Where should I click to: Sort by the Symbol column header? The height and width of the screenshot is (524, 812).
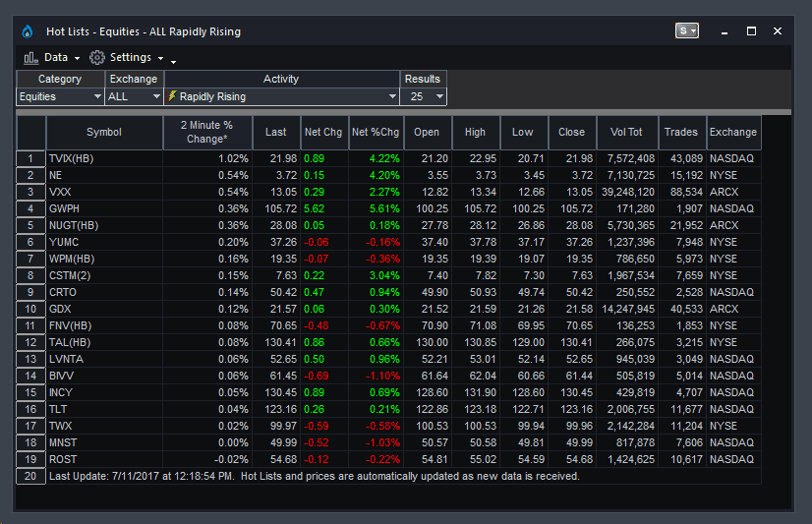[104, 132]
